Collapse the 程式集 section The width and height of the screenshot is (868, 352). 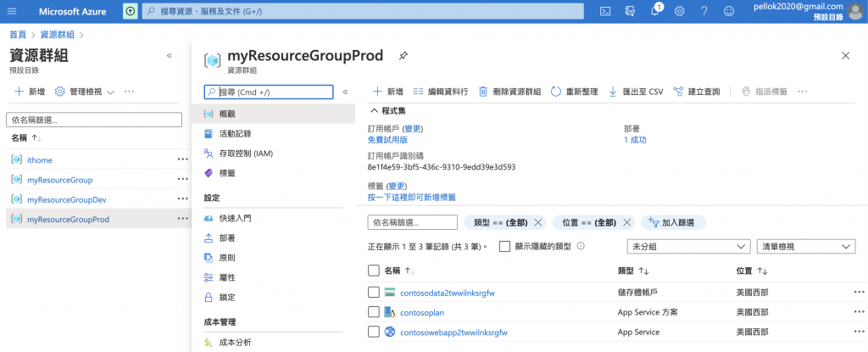[x=390, y=109]
